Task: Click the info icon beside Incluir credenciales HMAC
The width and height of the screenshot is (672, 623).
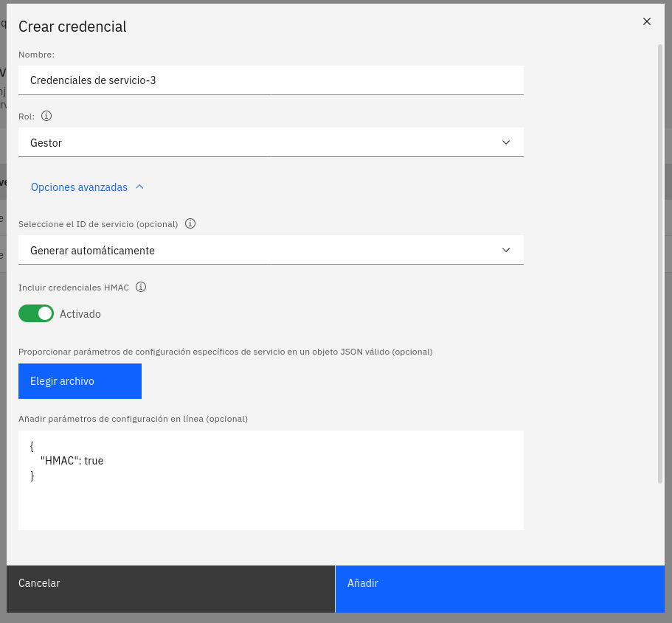Action: pyautogui.click(x=141, y=287)
